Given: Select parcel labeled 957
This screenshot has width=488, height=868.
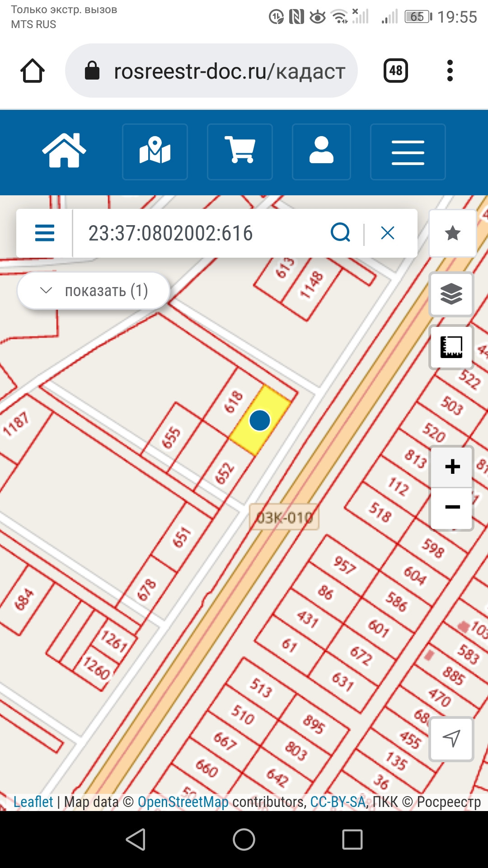Looking at the screenshot, I should pyautogui.click(x=345, y=565).
